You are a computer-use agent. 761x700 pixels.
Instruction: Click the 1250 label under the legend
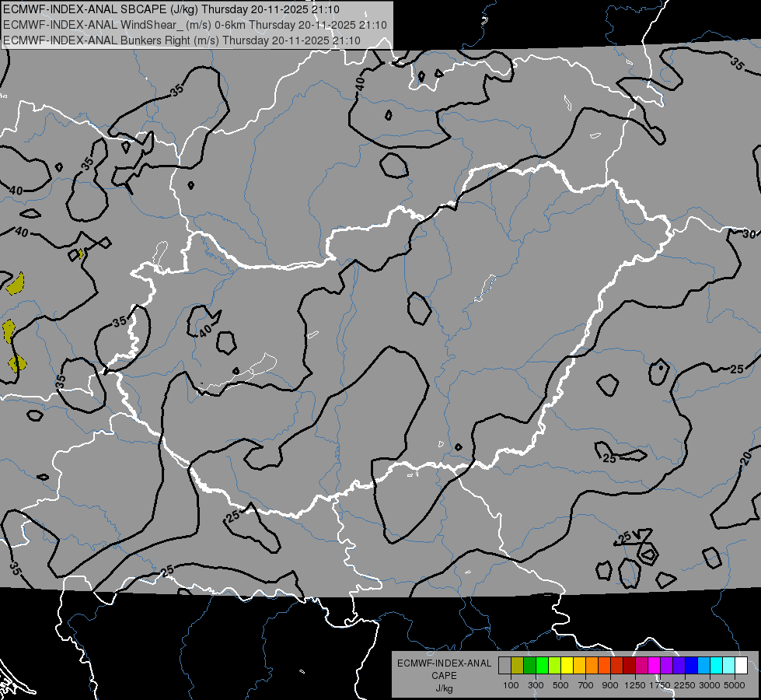[x=635, y=685]
